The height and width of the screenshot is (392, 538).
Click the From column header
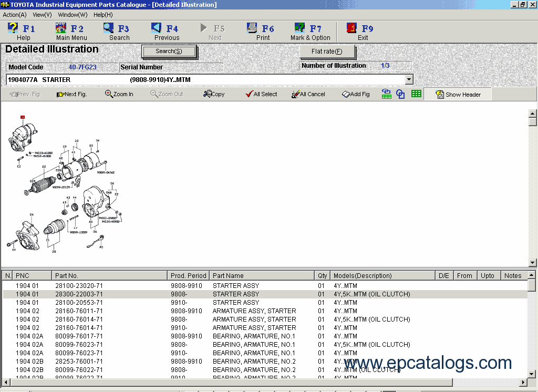pos(464,276)
